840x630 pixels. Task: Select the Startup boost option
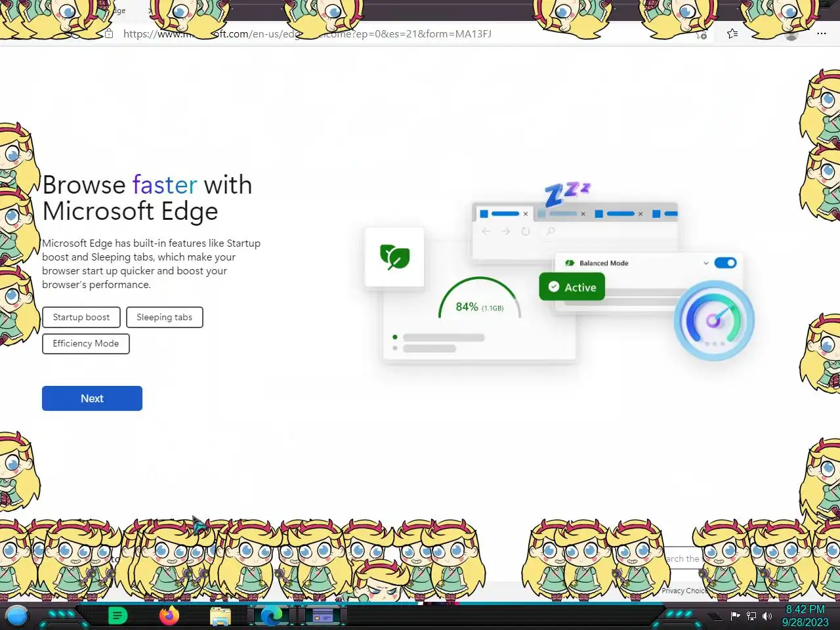81,317
